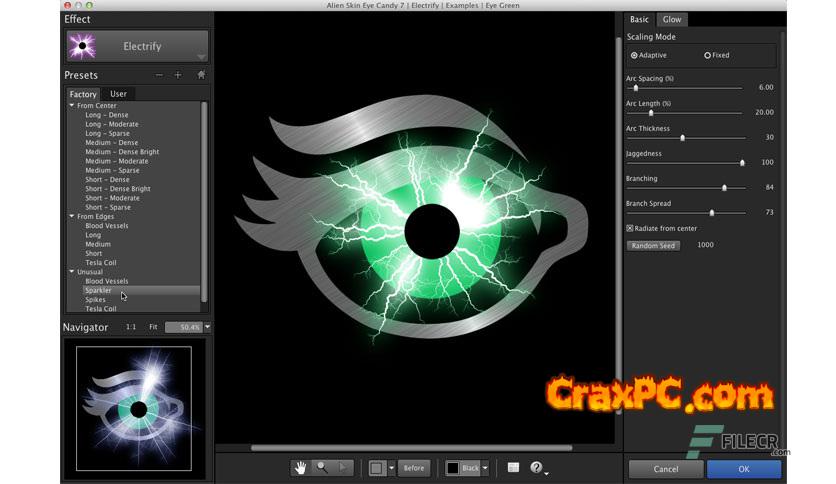Open the Help question mark menu

[537, 468]
